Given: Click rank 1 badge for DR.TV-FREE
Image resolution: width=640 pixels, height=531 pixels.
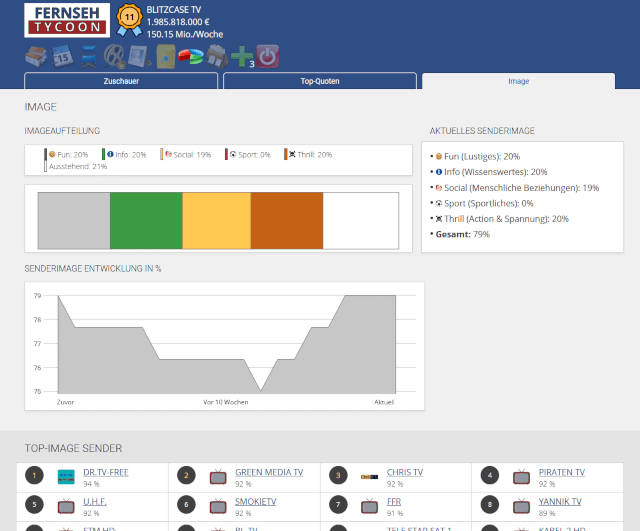Looking at the screenshot, I should [x=34, y=475].
